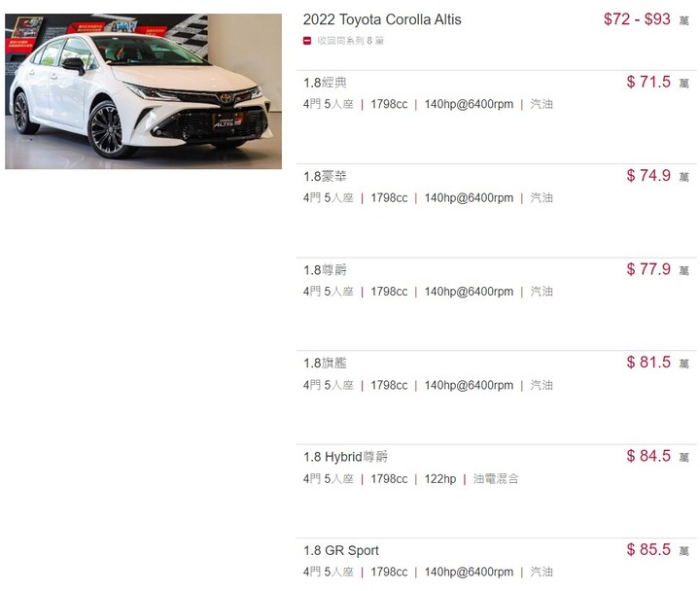Select the 1.8豪華 model name

tap(325, 176)
